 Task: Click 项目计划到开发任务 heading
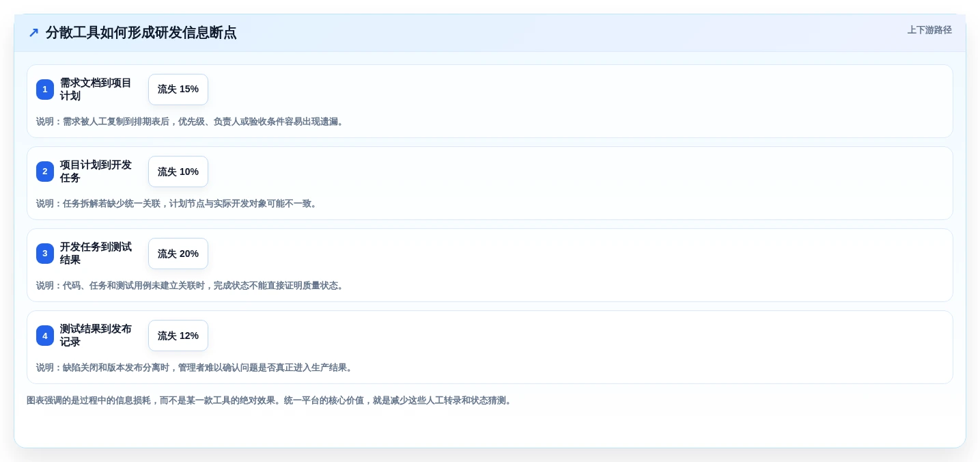point(96,172)
